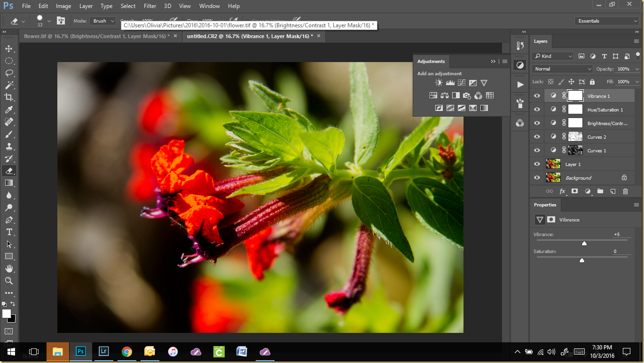The width and height of the screenshot is (644, 363).
Task: Select the Lasso tool
Action: tap(9, 73)
